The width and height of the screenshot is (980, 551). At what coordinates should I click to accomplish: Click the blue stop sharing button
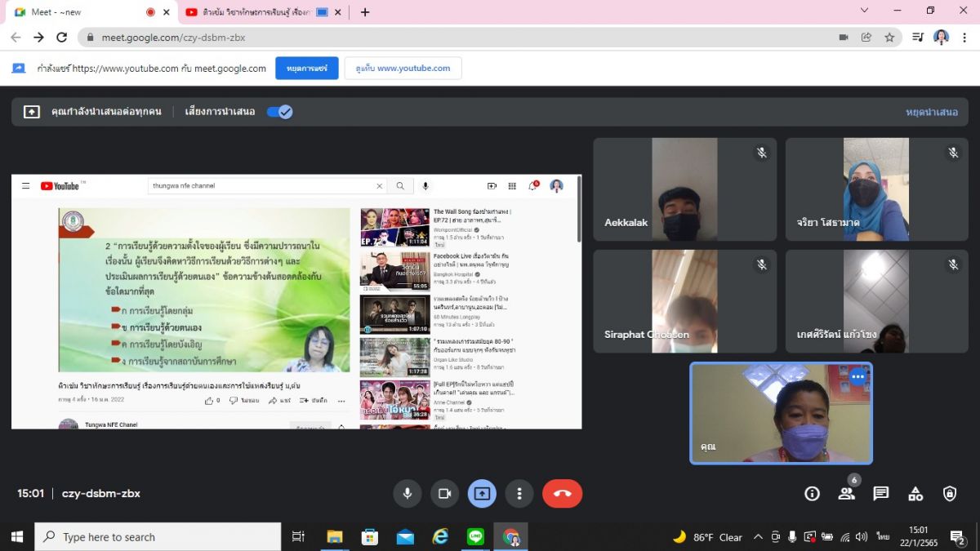[306, 69]
